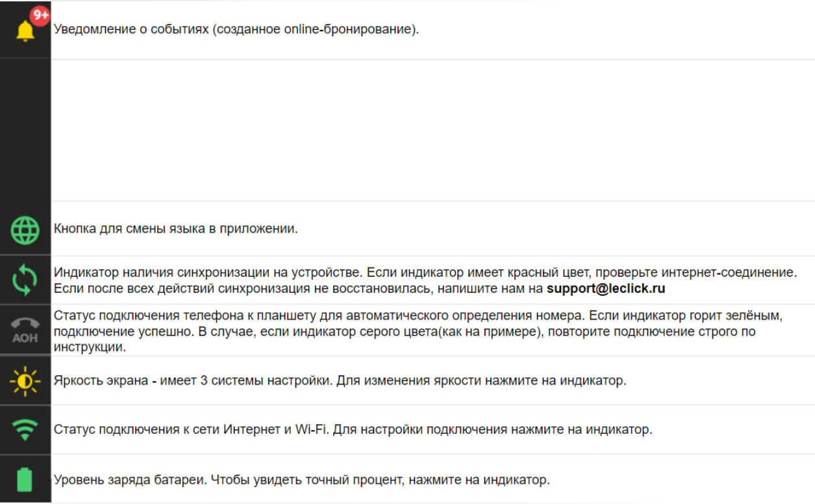Click the blank white area below notifications row
Screen dimensions: 815x504
[429, 130]
